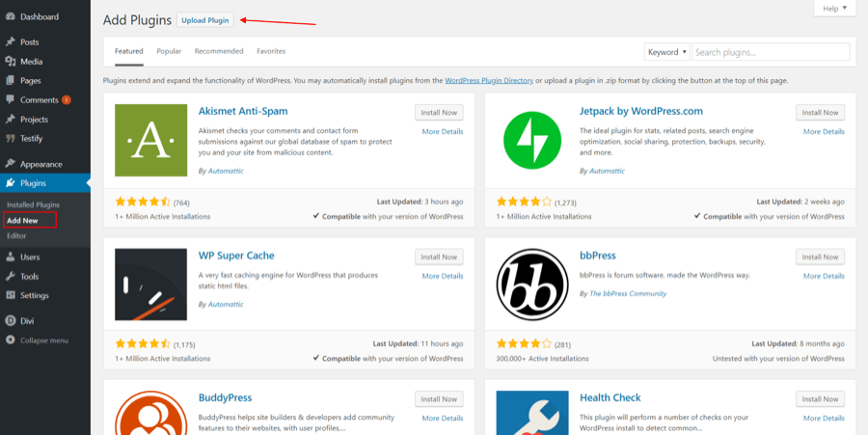The height and width of the screenshot is (435, 868).
Task: Click the Divi circular D icon
Action: [x=10, y=320]
